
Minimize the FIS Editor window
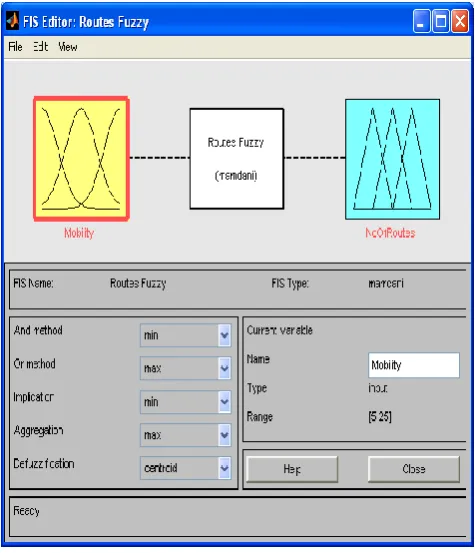pyautogui.click(x=421, y=21)
